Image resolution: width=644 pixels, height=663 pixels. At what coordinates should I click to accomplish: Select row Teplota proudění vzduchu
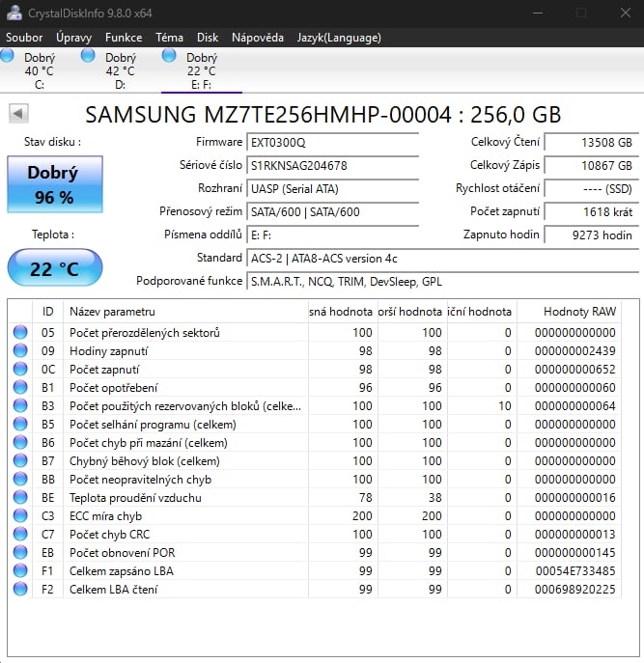point(315,497)
